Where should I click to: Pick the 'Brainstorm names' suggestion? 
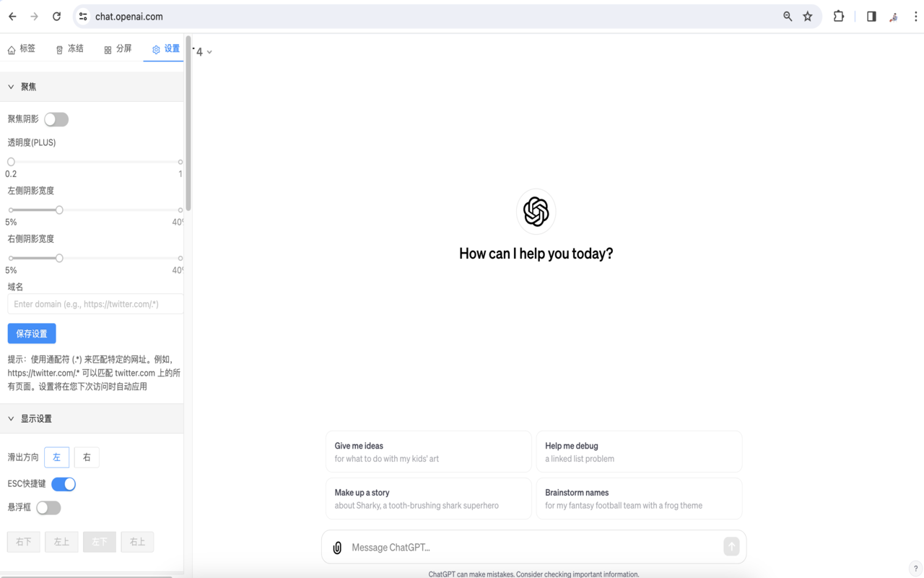[x=639, y=499]
